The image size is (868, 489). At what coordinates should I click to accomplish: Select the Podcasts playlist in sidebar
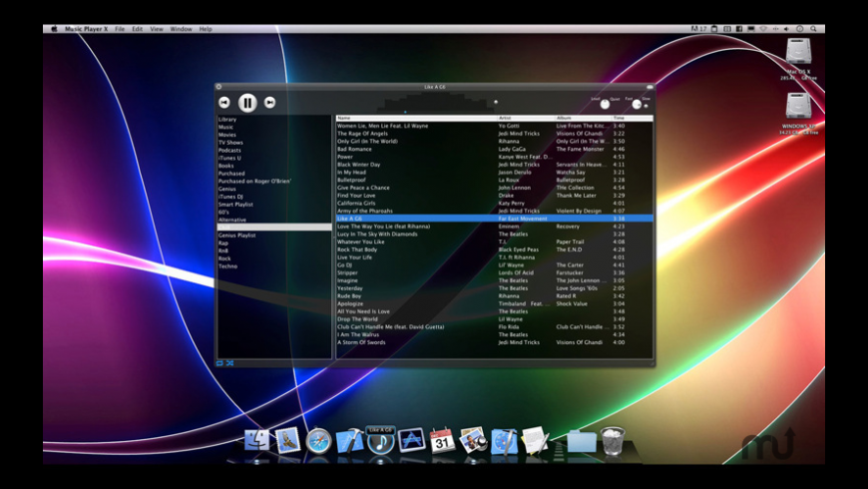(x=229, y=150)
